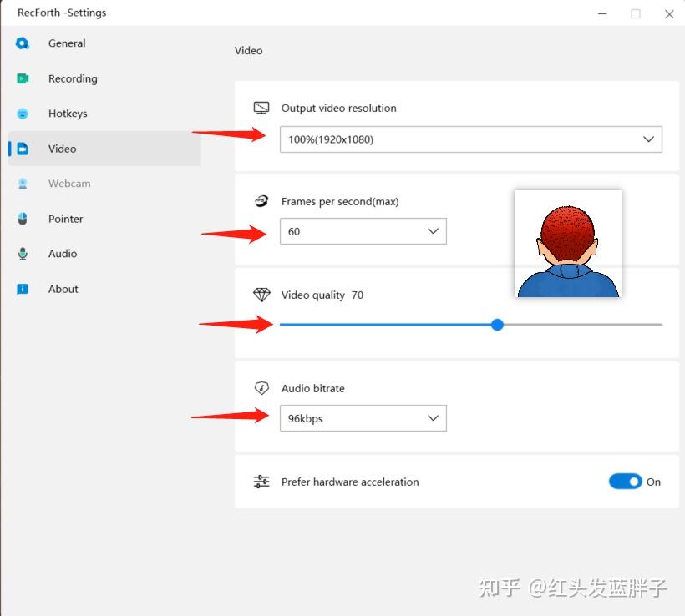Switch to Recording settings tab
The height and width of the screenshot is (616, 685).
point(73,78)
